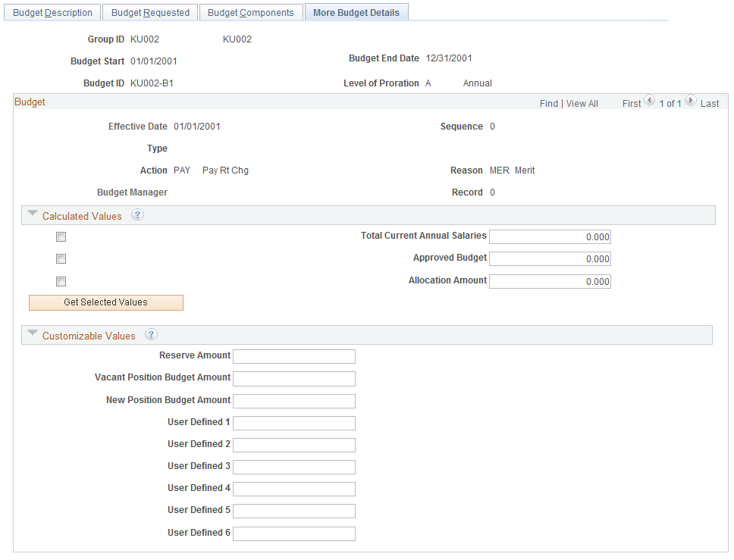Collapse the Calculated Values section
Image resolution: width=734 pixels, height=560 pixels.
point(32,214)
